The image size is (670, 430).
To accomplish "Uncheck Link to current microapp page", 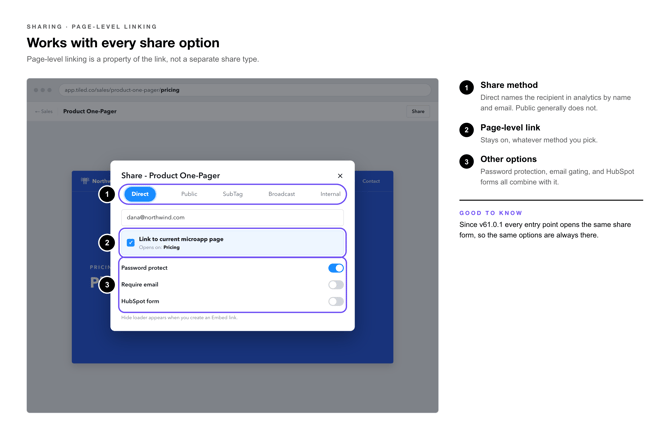I will coord(131,242).
